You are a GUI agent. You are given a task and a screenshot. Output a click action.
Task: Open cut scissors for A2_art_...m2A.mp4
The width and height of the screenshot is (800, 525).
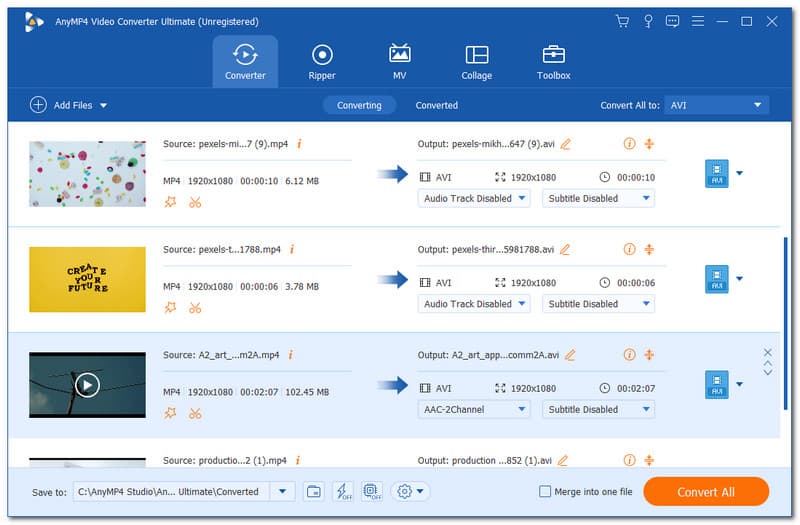pos(195,413)
